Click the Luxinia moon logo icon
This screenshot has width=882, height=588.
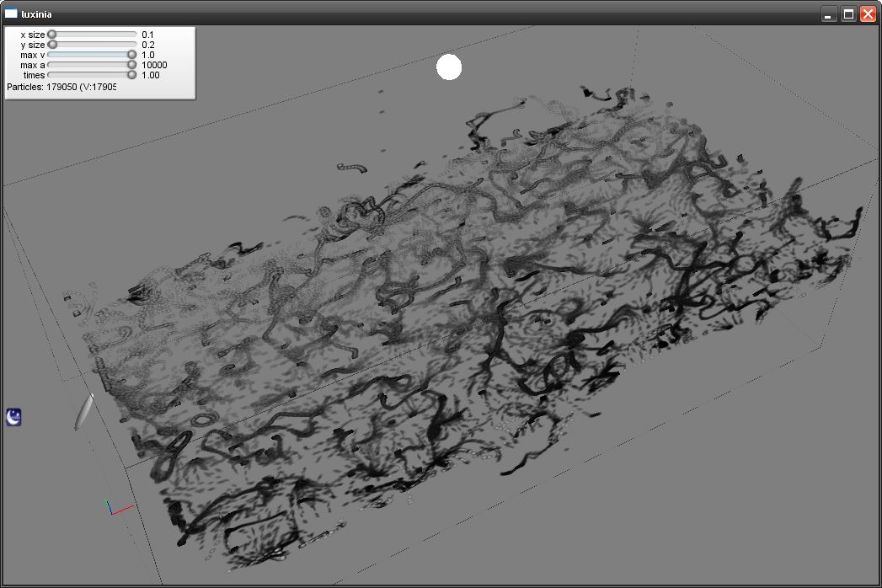pos(13,416)
